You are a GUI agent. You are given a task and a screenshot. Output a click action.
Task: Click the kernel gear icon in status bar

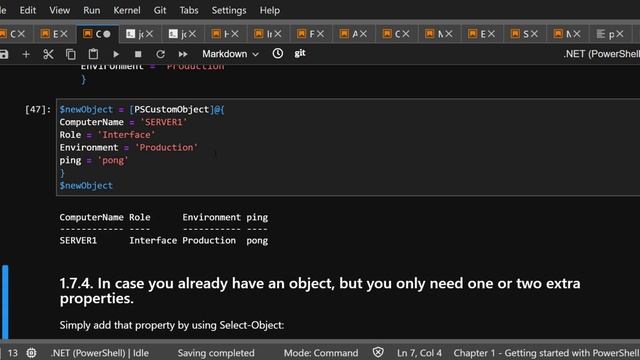click(x=31, y=353)
